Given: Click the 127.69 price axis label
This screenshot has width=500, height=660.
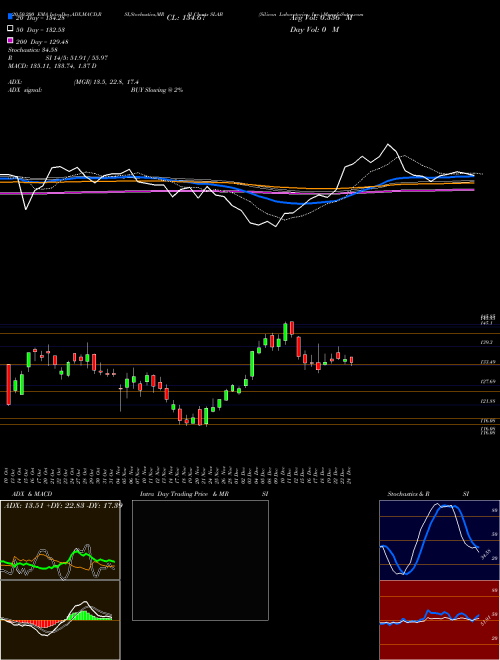Looking at the screenshot, I should [x=488, y=381].
